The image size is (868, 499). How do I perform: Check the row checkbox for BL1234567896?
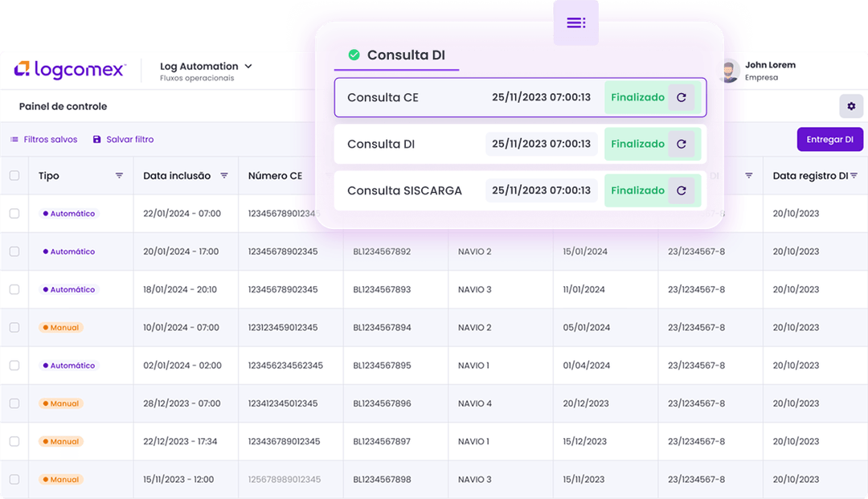(14, 403)
